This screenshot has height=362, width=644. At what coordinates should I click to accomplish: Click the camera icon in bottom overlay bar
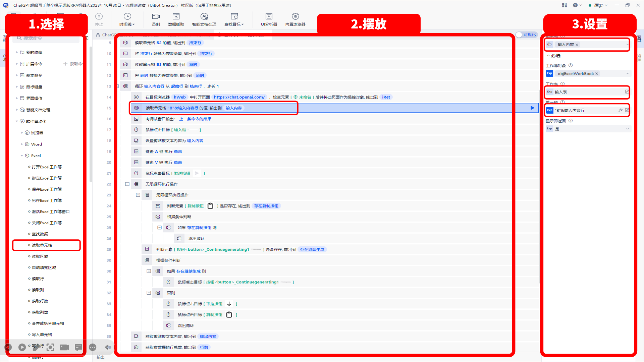point(64,347)
